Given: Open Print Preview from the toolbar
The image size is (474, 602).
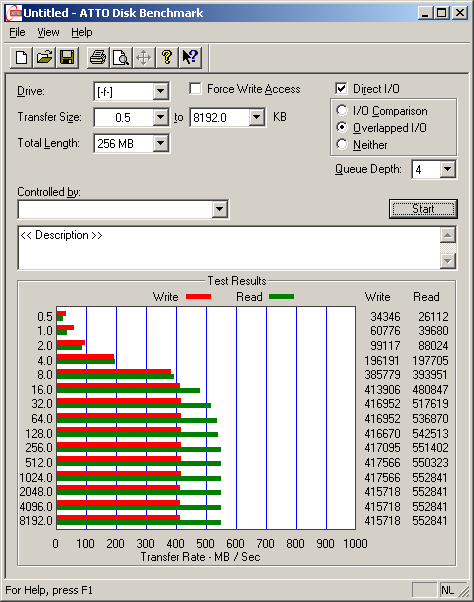Looking at the screenshot, I should [121, 58].
